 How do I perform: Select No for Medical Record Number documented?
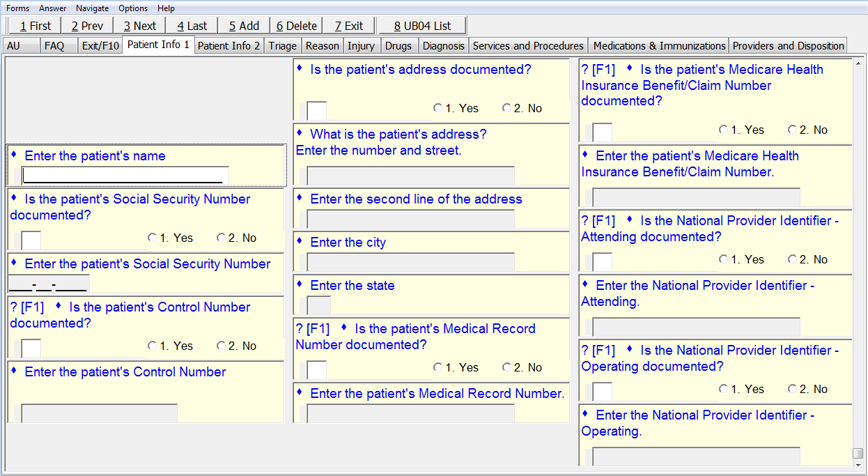507,368
